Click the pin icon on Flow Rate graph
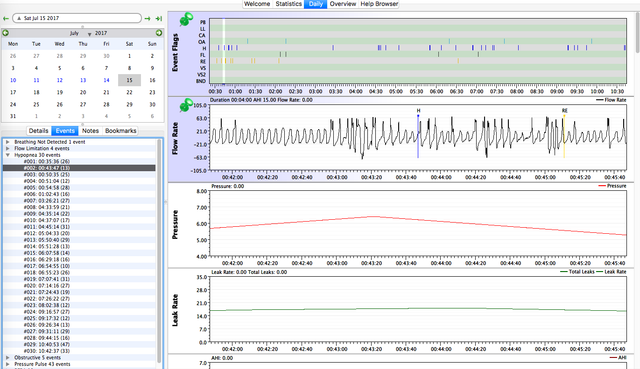Screen dimensions: 640x369 click(186, 105)
